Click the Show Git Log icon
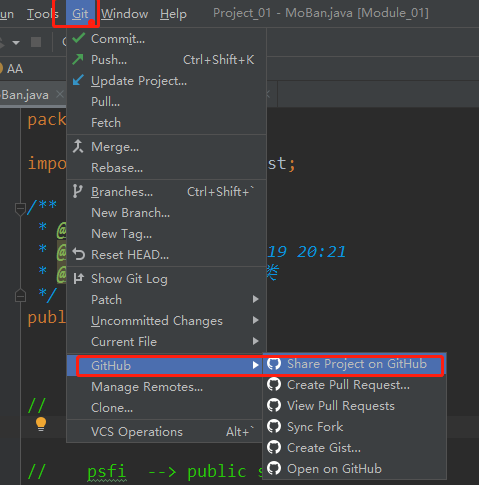The height and width of the screenshot is (485, 479). tap(78, 278)
